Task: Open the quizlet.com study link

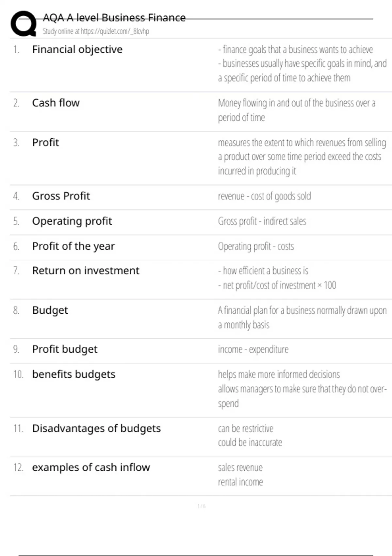Action: [96, 31]
